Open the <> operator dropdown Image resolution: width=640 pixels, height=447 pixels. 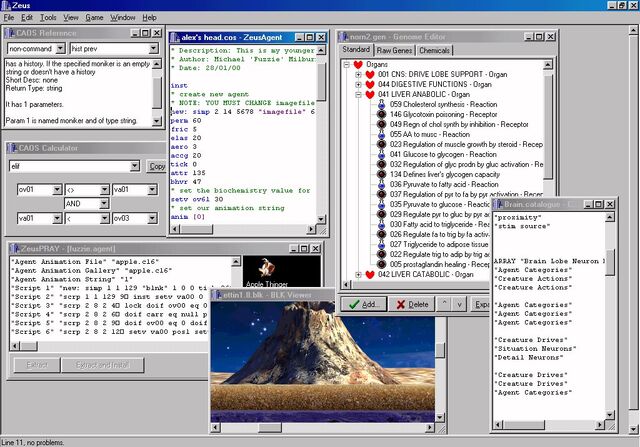(104, 190)
